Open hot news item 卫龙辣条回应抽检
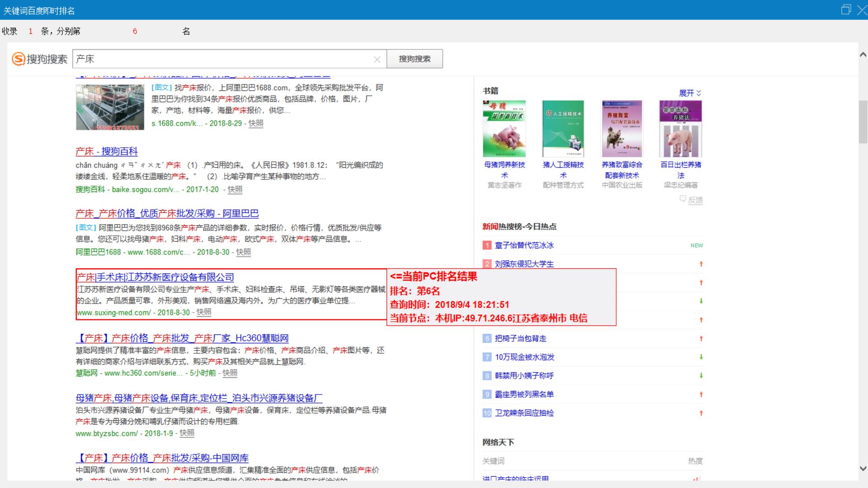 click(524, 413)
